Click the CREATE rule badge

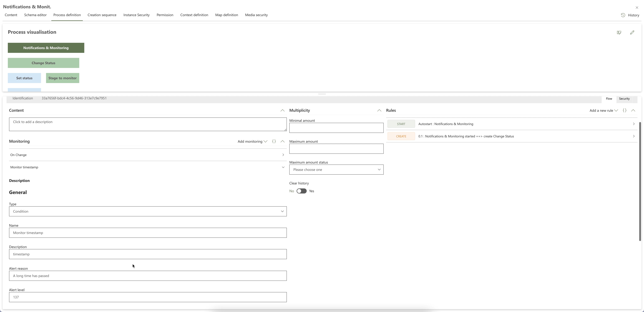pyautogui.click(x=401, y=136)
